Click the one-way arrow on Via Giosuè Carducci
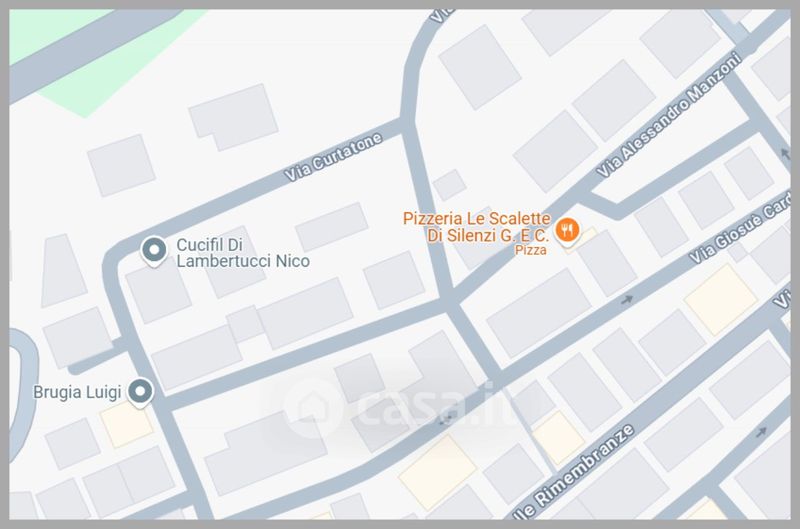 click(x=627, y=300)
